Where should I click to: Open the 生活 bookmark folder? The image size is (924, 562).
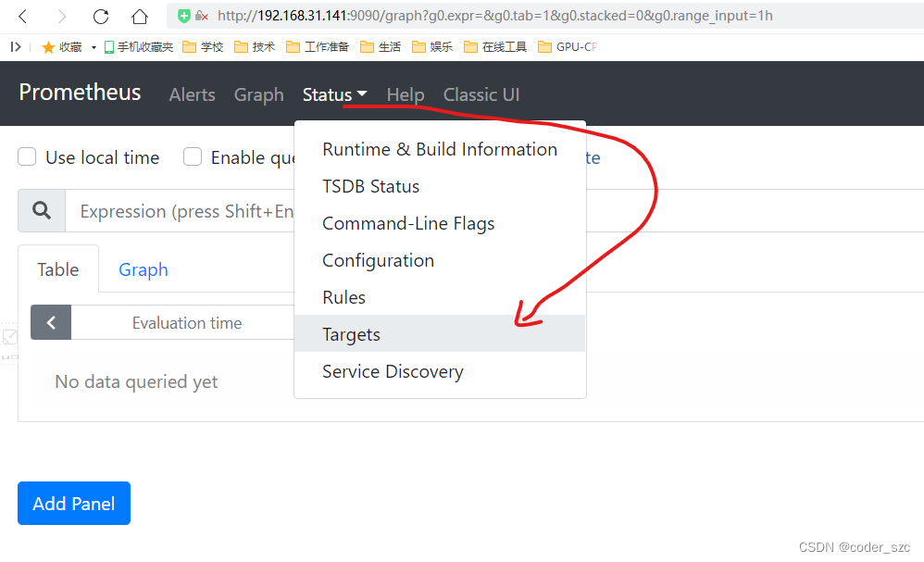381,47
